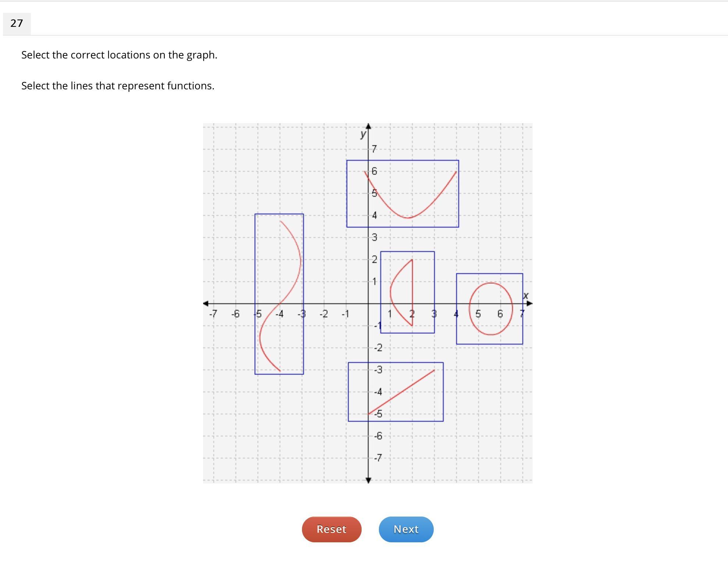
Task: Click the blue Next button
Action: (x=406, y=529)
